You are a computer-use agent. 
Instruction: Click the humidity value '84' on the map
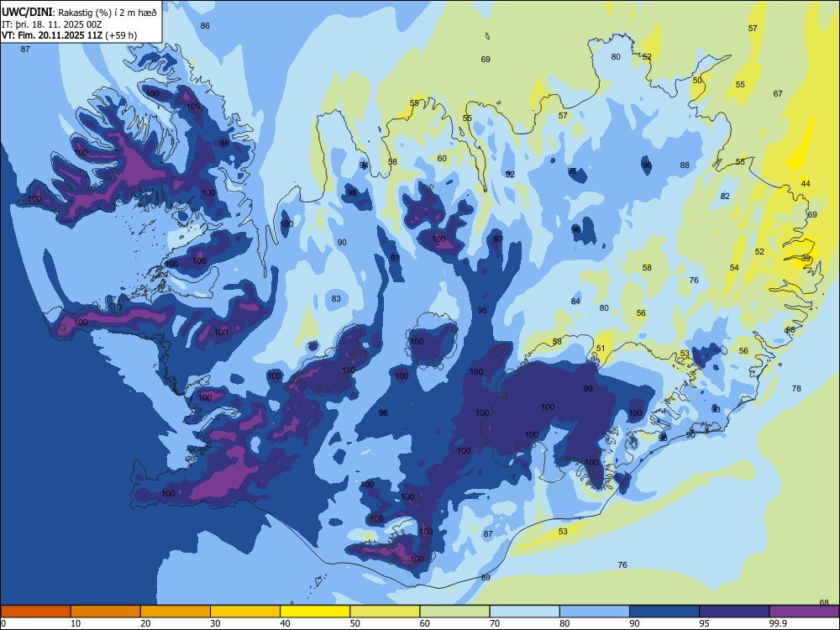click(x=575, y=301)
